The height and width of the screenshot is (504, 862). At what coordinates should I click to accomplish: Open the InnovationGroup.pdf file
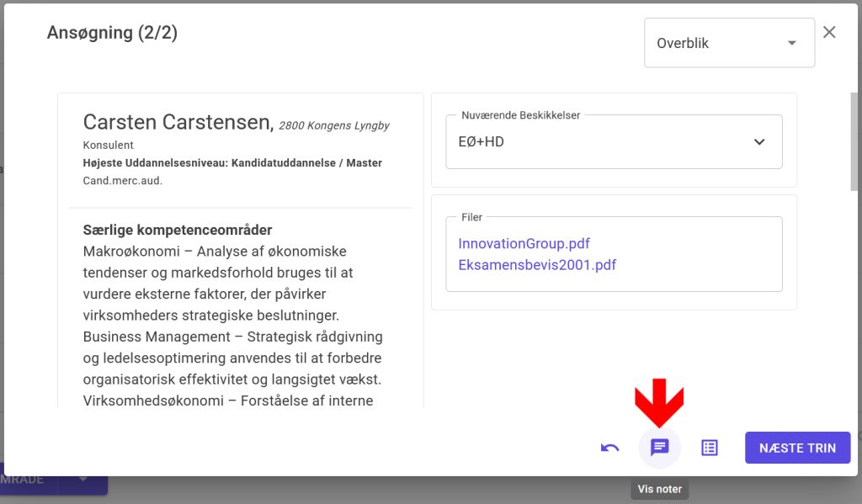tap(524, 243)
